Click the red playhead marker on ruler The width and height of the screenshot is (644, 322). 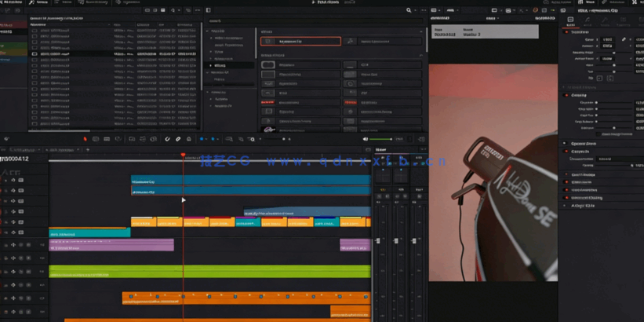coord(184,155)
